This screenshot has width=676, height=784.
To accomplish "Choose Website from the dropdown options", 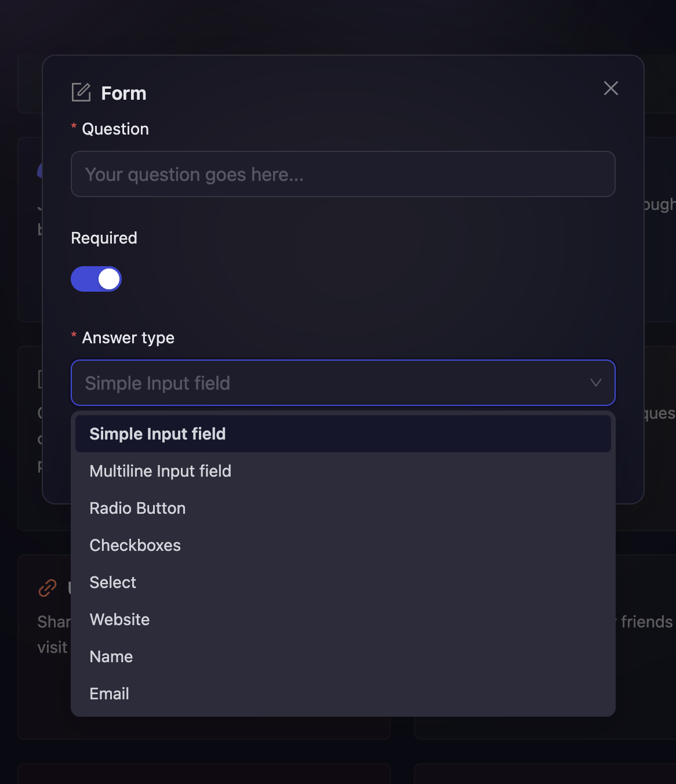I will 119,619.
